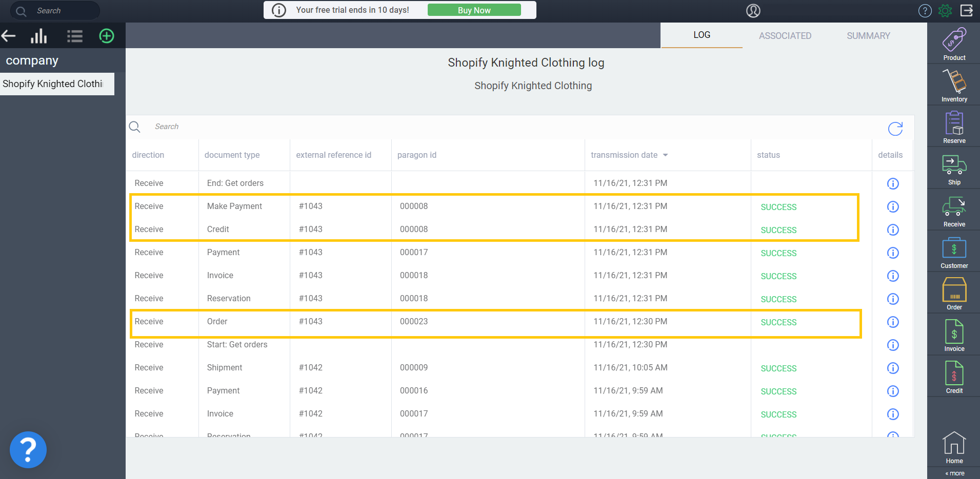980x479 pixels.
Task: Open the Product module
Action: (954, 44)
